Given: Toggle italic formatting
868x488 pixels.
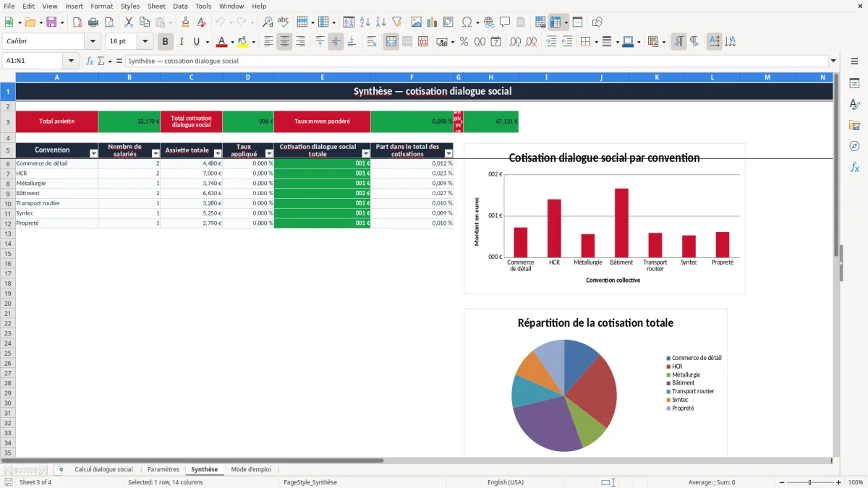Looking at the screenshot, I should [182, 42].
